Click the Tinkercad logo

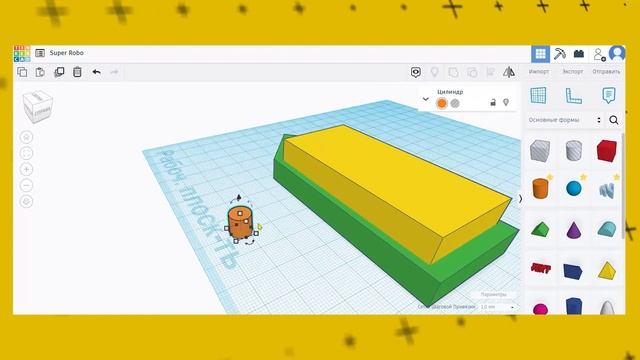click(x=22, y=53)
